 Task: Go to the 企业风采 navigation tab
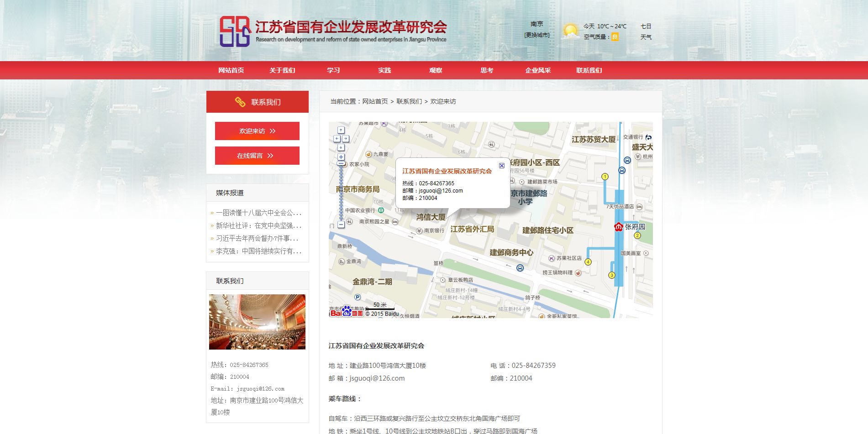[538, 70]
